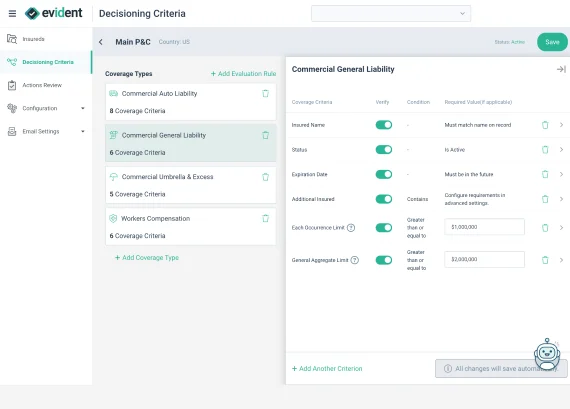Screen dimensions: 570x409
Task: Delete the Status criterion
Action: click(x=545, y=150)
